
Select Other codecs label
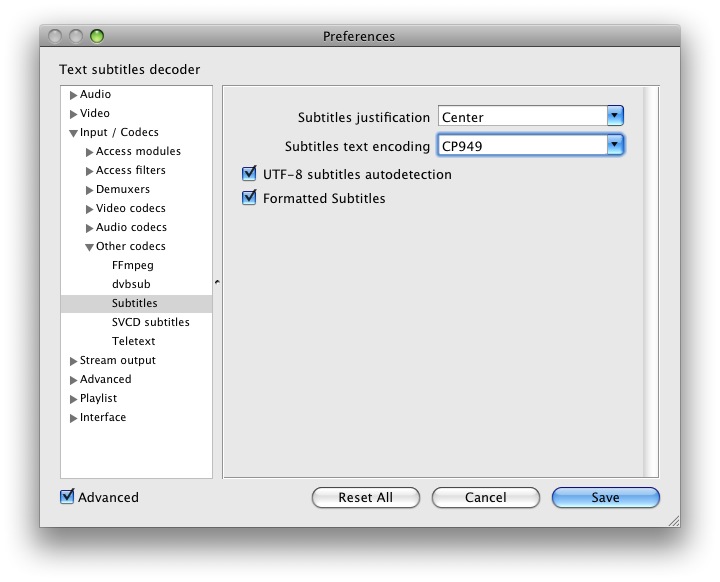[130, 246]
